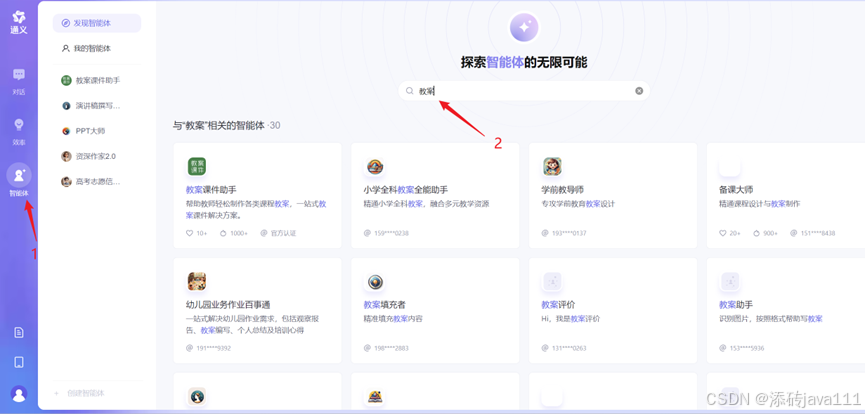Click the 教案助手 placeholder icon
Viewport: 865px width, 414px height.
(x=730, y=282)
